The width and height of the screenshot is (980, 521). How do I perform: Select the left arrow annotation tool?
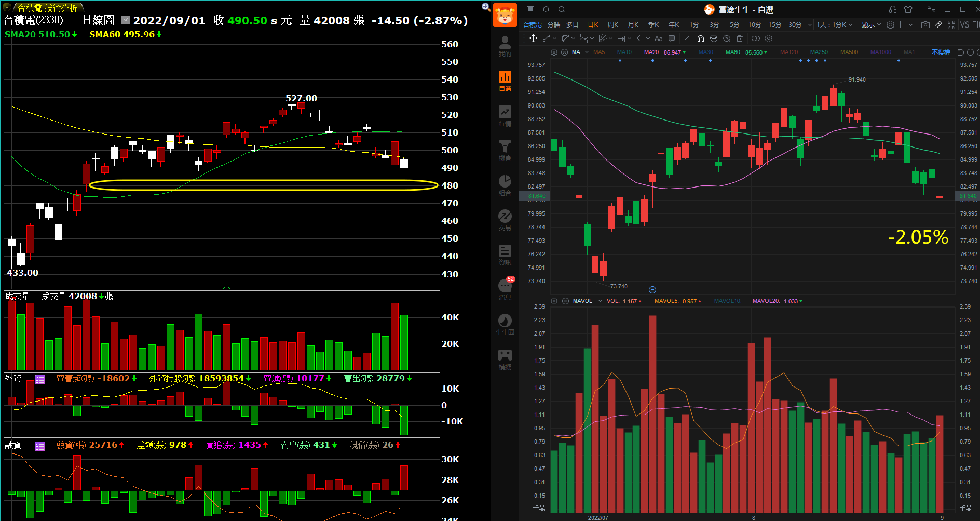point(640,38)
